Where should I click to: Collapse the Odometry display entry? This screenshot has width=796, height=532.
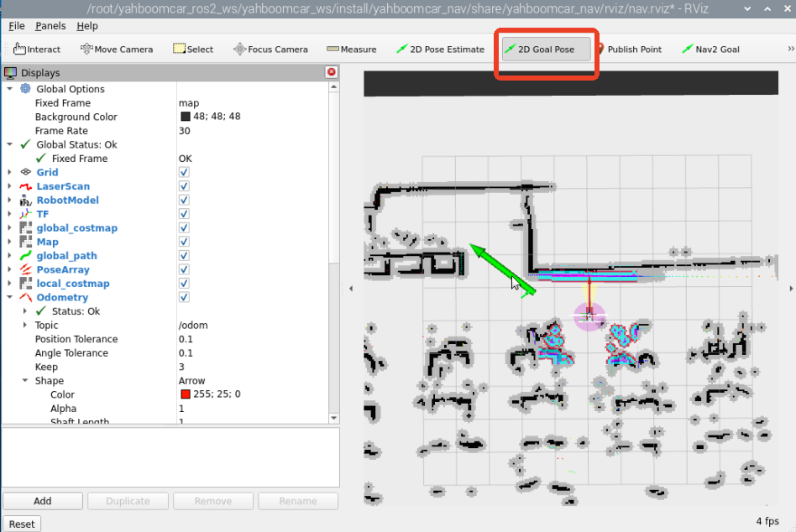tap(10, 298)
